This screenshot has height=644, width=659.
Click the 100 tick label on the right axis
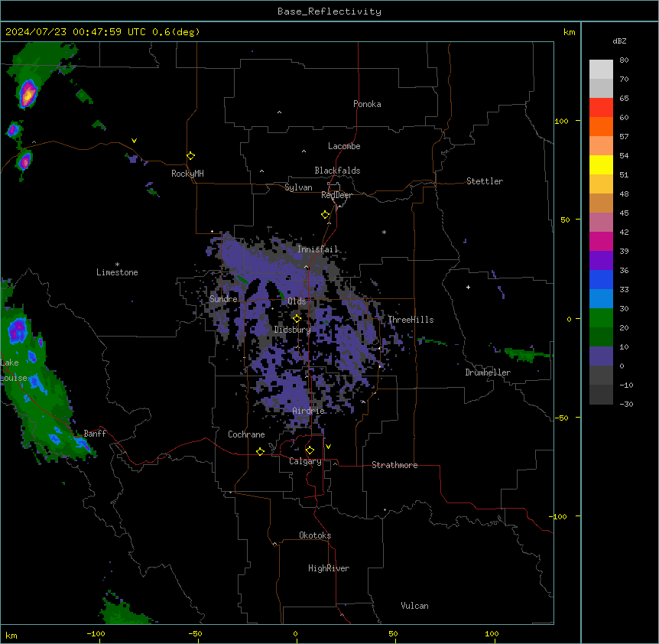point(561,121)
